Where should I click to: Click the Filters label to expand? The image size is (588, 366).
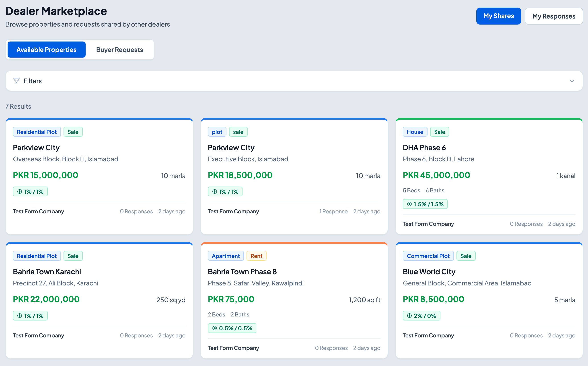click(x=33, y=81)
